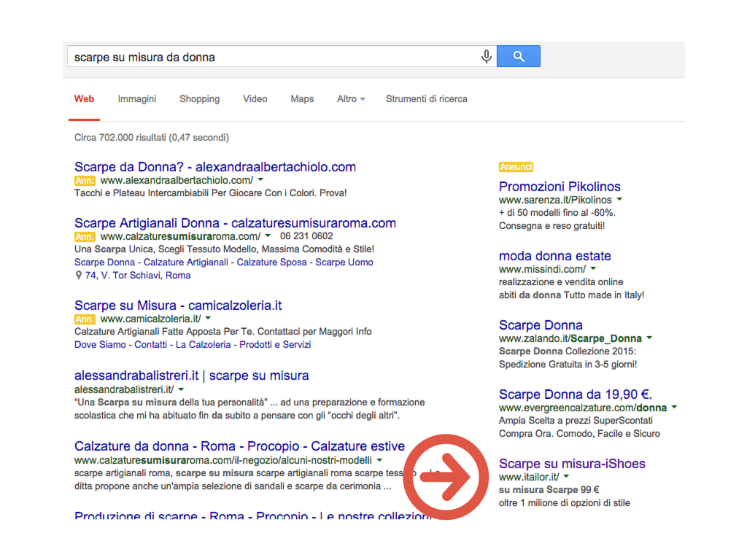The width and height of the screenshot is (747, 560).
Task: Expand arrow next to www.alexandraalbertachiolo.com URL
Action: [260, 180]
